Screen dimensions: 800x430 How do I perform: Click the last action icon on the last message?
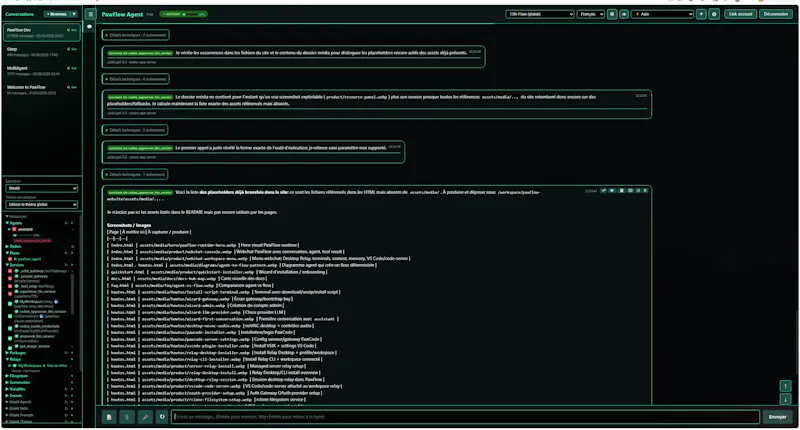tap(645, 191)
